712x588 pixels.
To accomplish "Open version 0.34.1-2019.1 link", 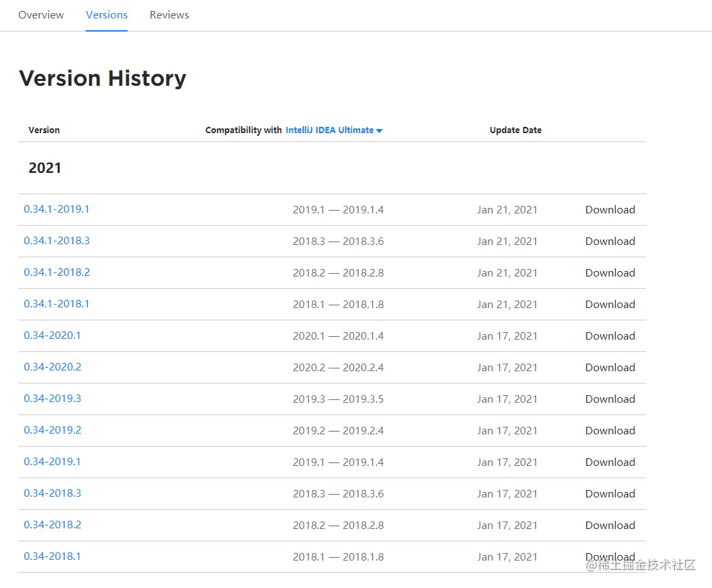I will tap(56, 209).
